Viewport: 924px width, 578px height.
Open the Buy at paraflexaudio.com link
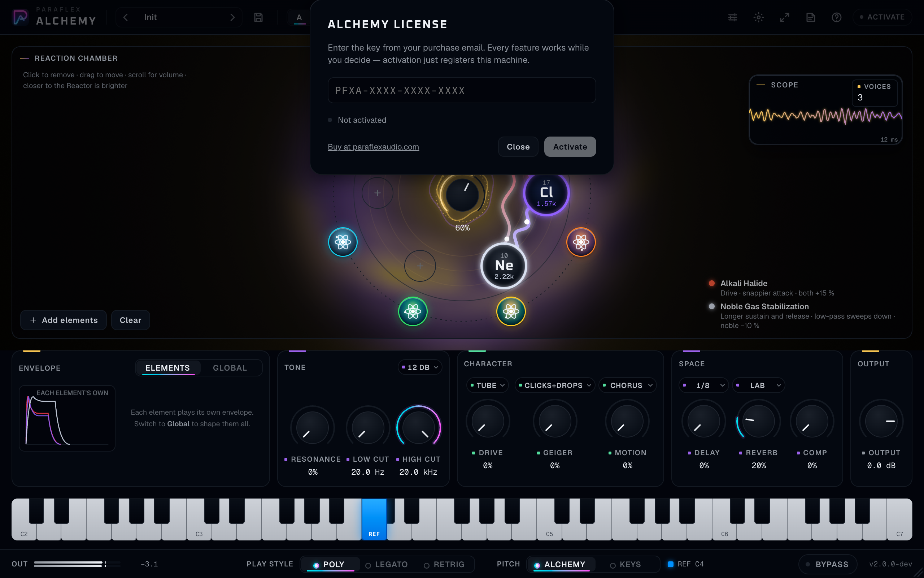pyautogui.click(x=373, y=147)
